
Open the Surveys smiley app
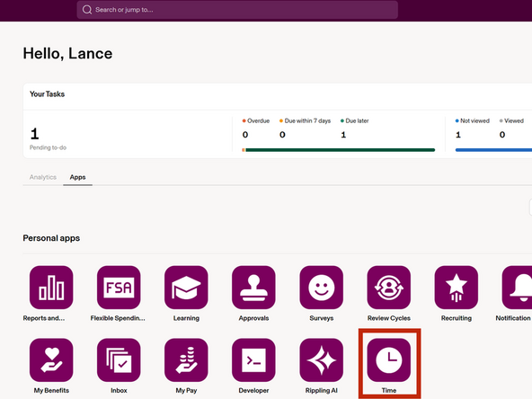tap(322, 288)
